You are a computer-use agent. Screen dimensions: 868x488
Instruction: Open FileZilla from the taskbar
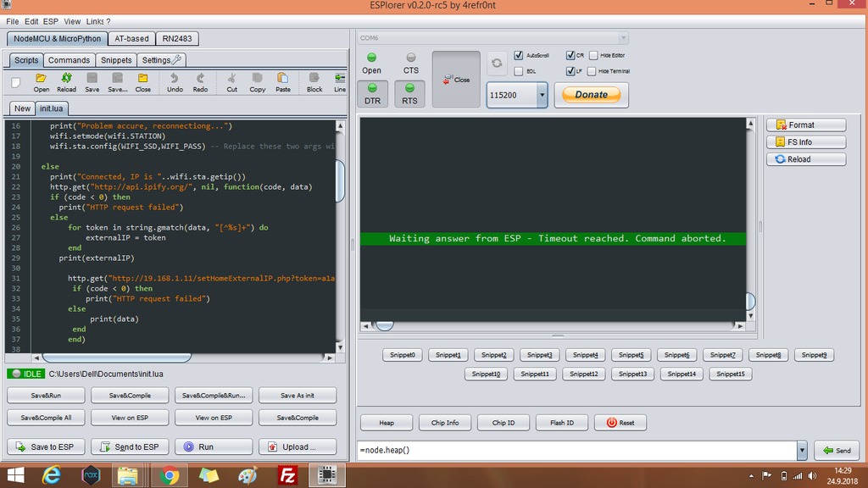[x=287, y=475]
